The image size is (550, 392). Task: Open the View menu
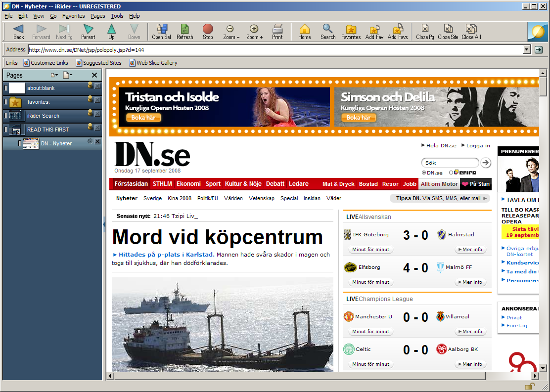pos(39,16)
